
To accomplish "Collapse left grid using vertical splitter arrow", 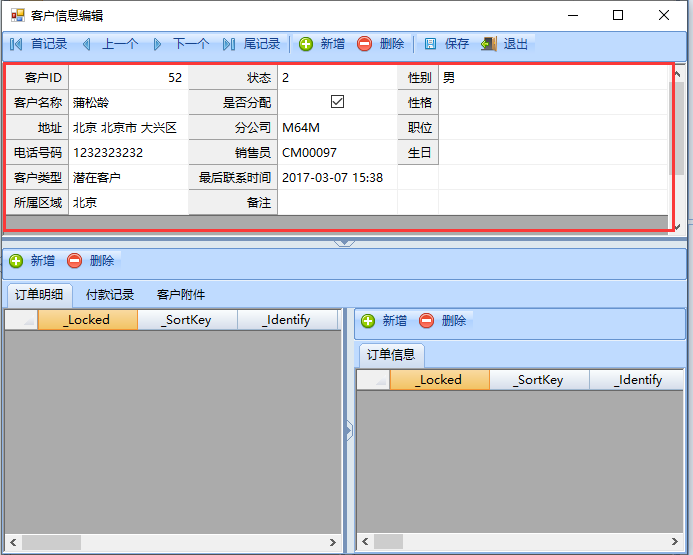I will [349, 430].
